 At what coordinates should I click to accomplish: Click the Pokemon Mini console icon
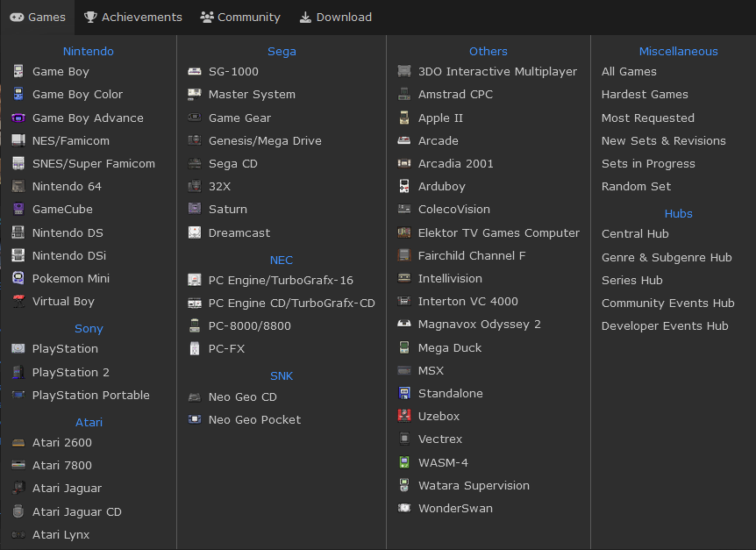pyautogui.click(x=18, y=278)
